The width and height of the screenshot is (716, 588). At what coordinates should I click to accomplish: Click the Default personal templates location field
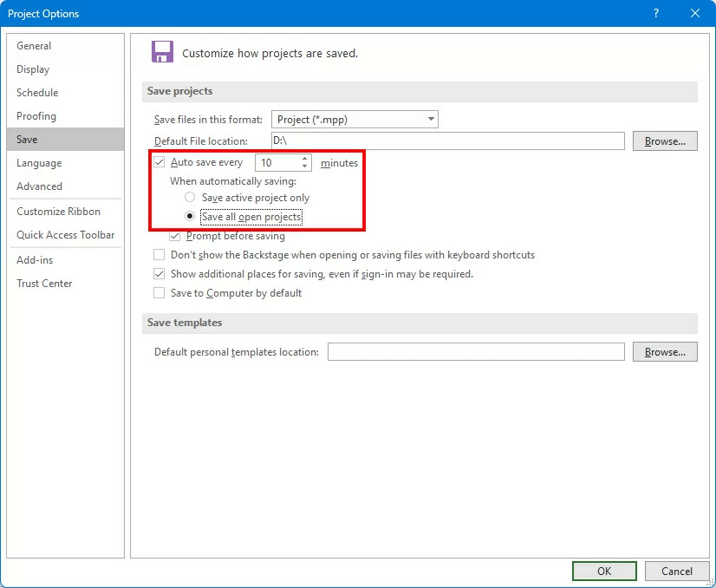click(476, 351)
